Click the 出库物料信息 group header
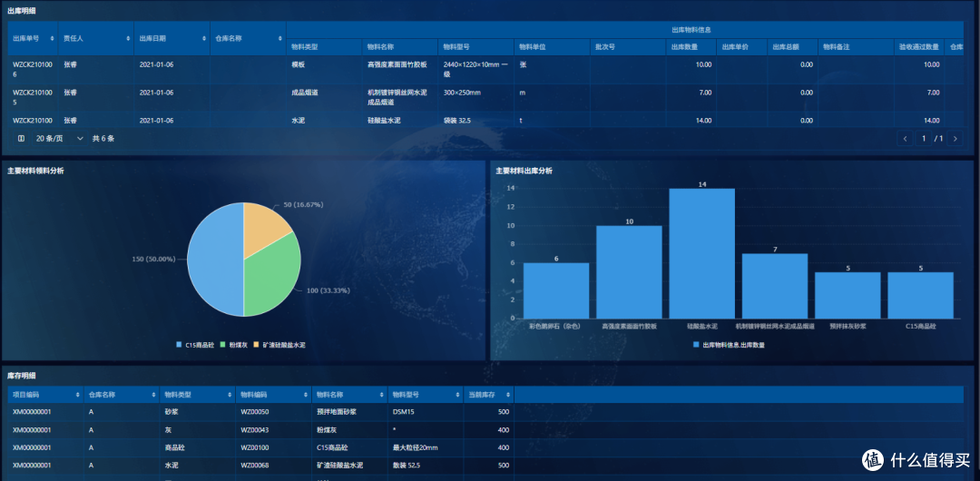 [x=691, y=29]
